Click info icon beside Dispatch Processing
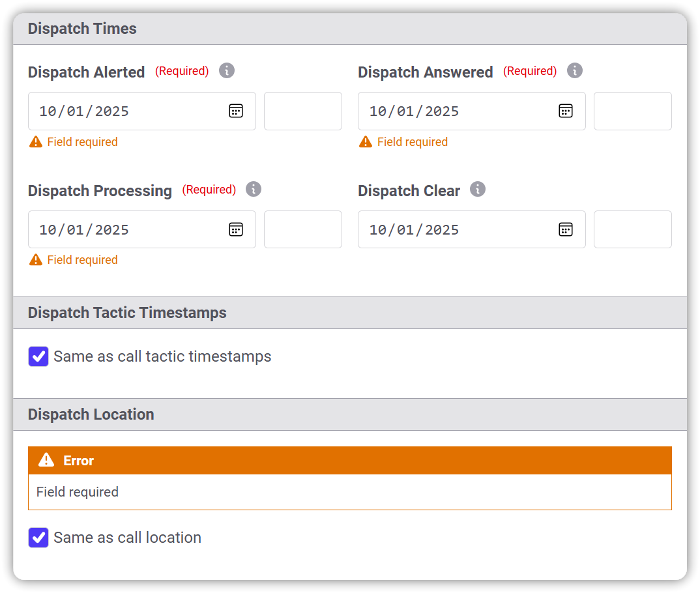This screenshot has width=700, height=593. (254, 189)
